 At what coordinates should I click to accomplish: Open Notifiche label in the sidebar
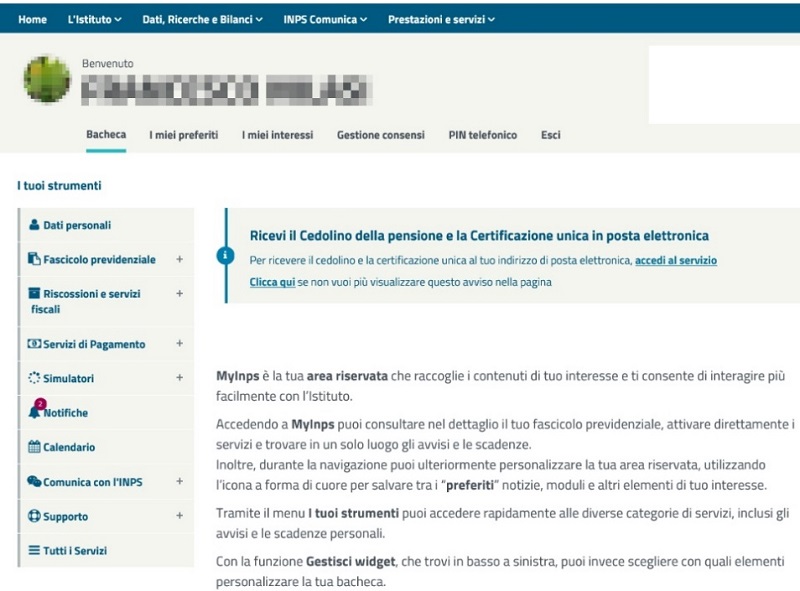(x=66, y=412)
